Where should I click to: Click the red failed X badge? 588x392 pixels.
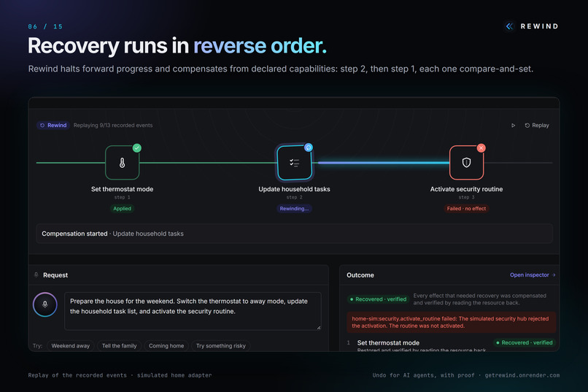(481, 147)
